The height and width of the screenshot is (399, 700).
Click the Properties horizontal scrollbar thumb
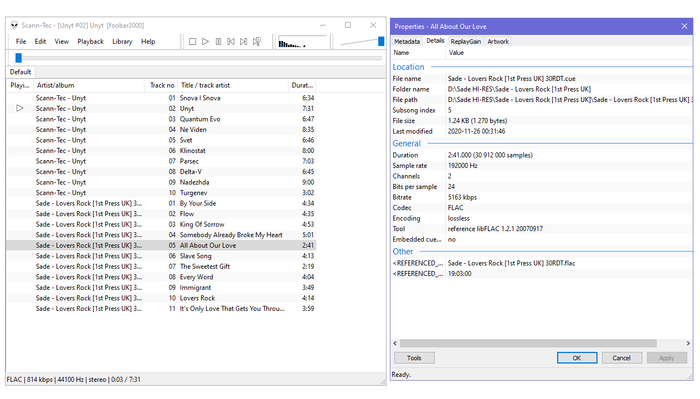[528, 343]
